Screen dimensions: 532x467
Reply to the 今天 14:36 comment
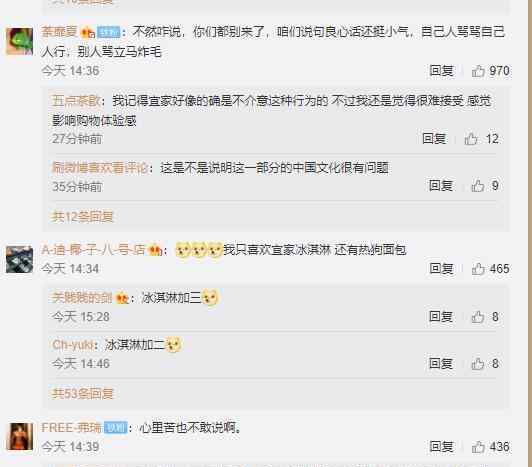441,71
